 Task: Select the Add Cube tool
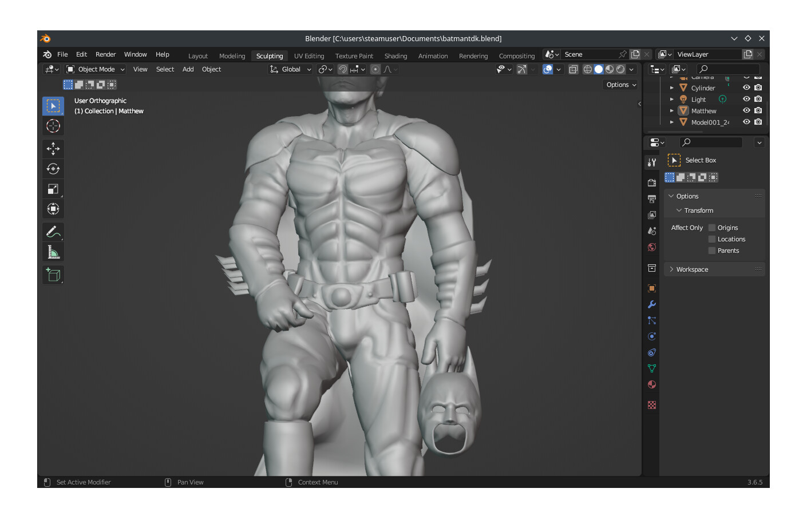point(53,275)
